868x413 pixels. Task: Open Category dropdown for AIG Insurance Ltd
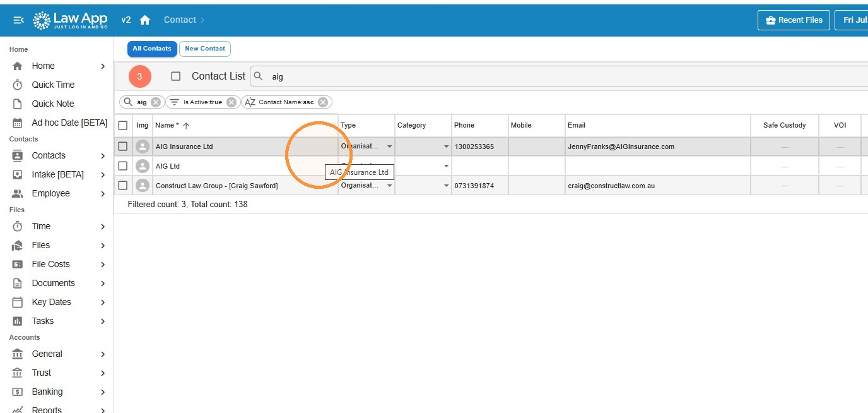click(446, 147)
